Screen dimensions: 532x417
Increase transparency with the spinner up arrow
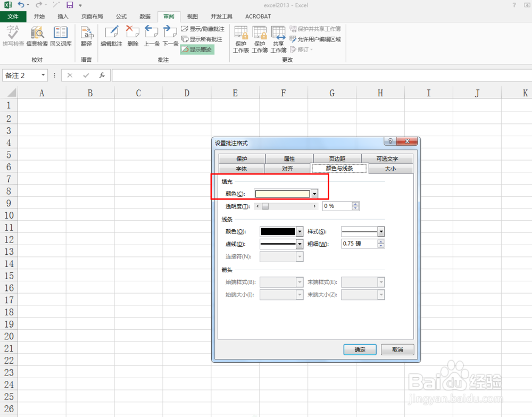tap(355, 204)
